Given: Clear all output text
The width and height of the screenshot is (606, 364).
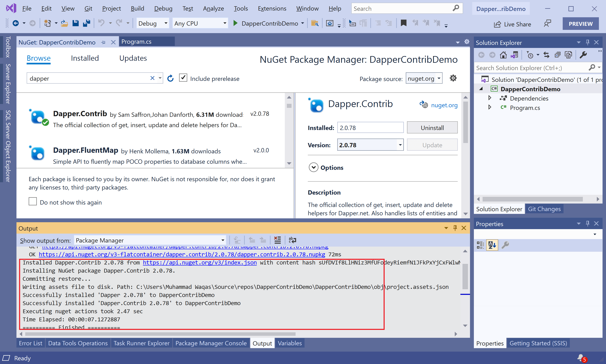Looking at the screenshot, I should pos(277,240).
